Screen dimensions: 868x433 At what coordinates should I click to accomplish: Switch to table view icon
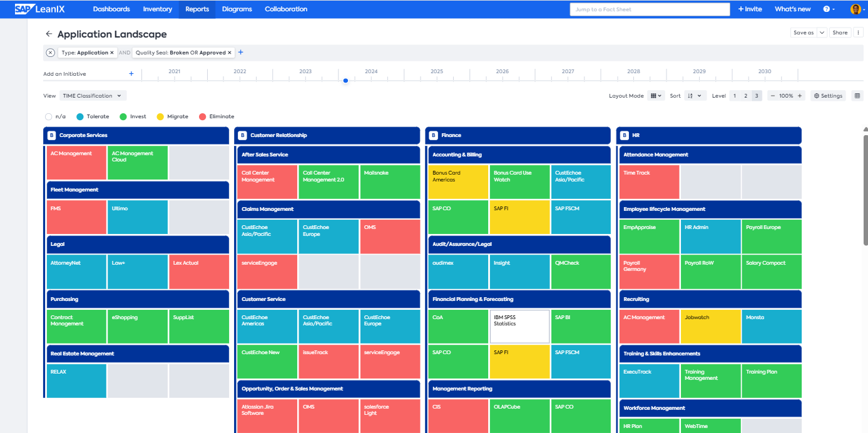857,96
